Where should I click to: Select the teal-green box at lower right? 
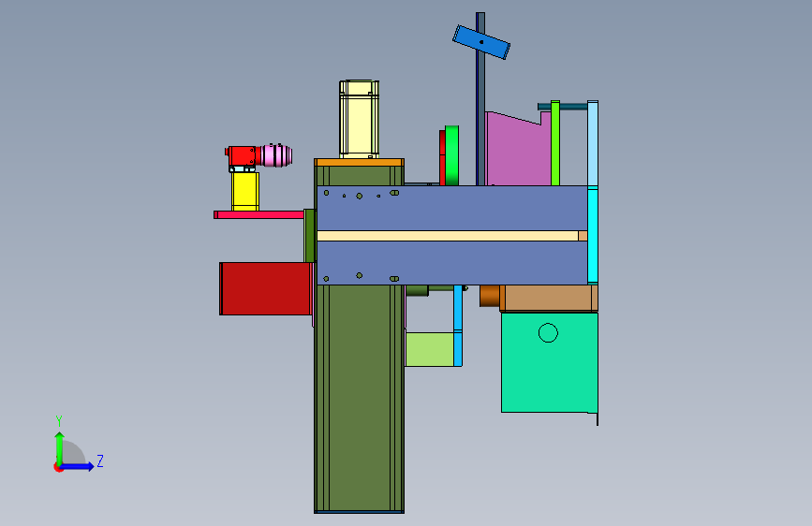tap(550, 362)
